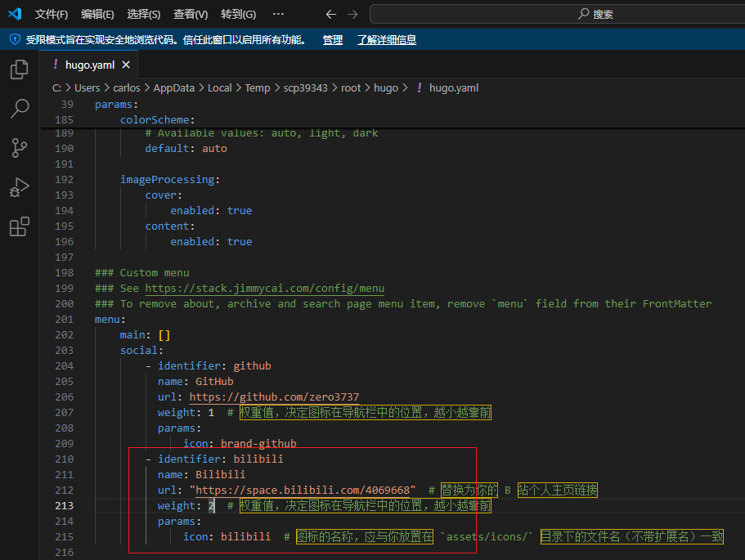Open the Search view in activity bar

[19, 108]
